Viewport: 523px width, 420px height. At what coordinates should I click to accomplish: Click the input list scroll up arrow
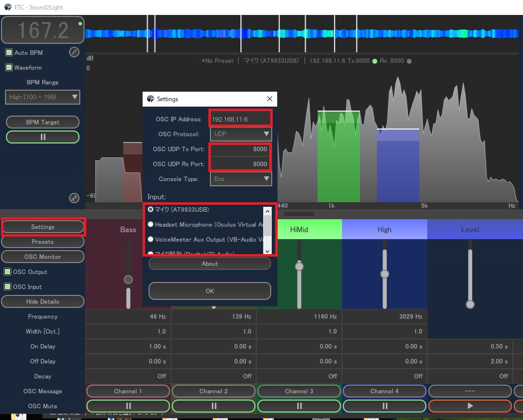click(x=268, y=211)
